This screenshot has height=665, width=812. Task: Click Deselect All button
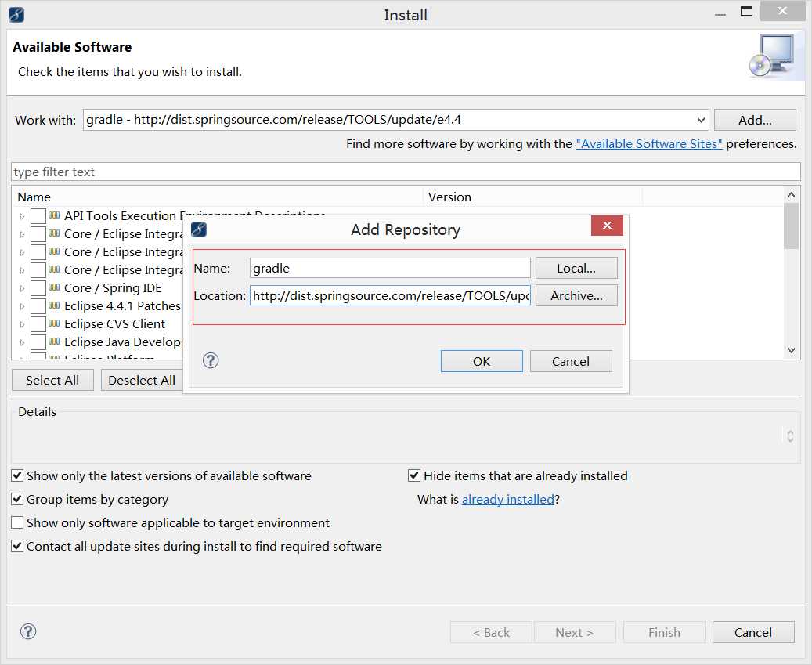tap(142, 380)
